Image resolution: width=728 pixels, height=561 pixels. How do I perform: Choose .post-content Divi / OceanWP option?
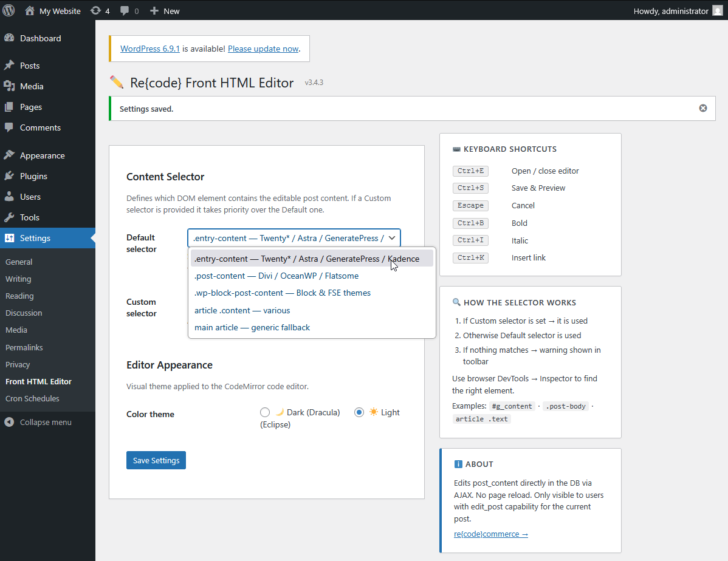[x=276, y=276]
